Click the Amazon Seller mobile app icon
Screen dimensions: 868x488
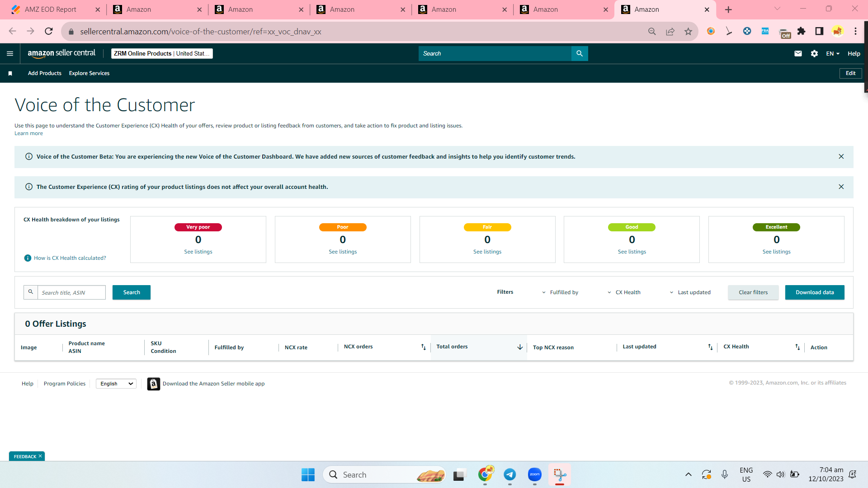click(154, 384)
